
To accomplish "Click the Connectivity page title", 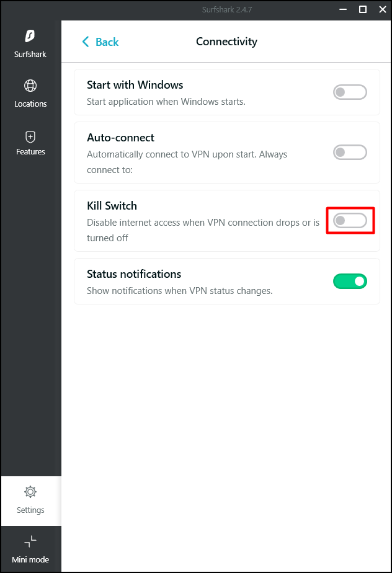I will click(226, 42).
